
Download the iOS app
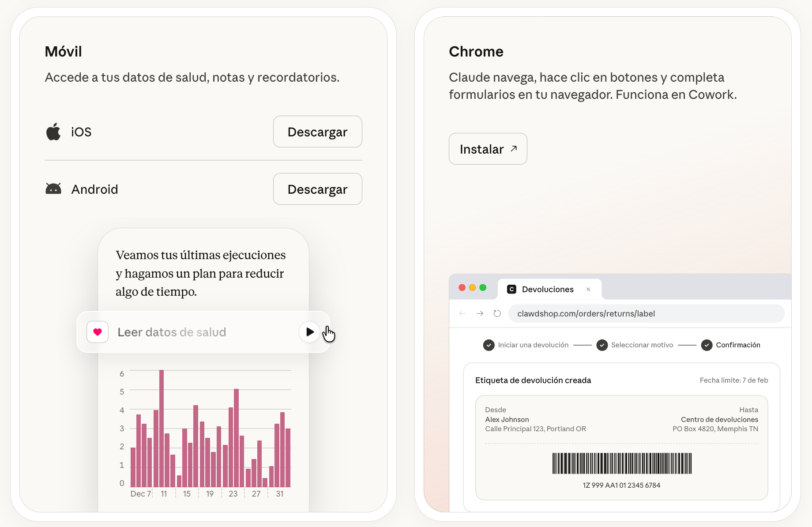(317, 132)
